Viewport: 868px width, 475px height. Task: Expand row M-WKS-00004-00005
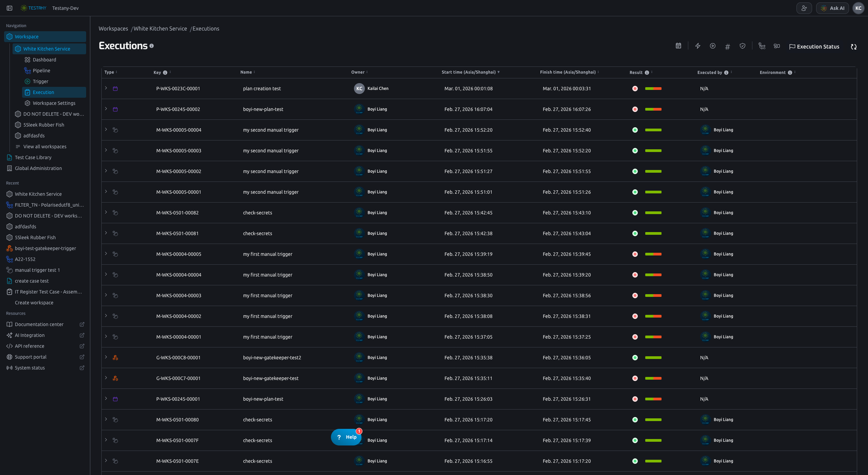tap(106, 254)
